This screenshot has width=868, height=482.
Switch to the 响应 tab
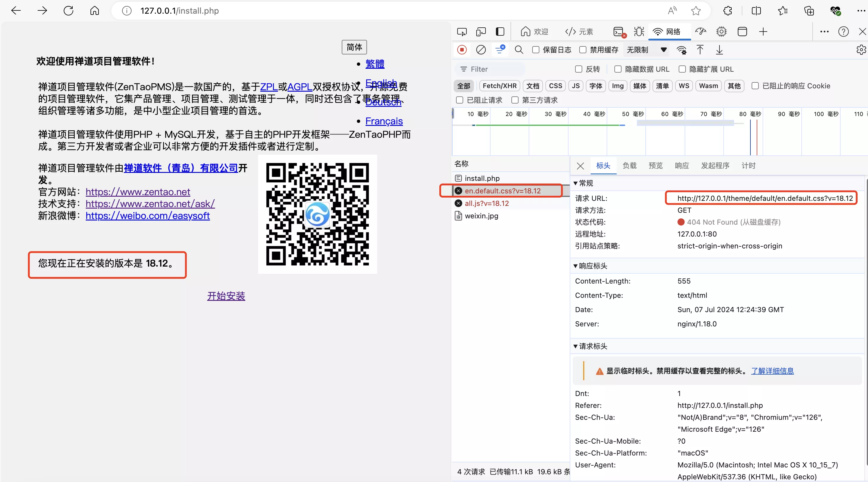682,166
